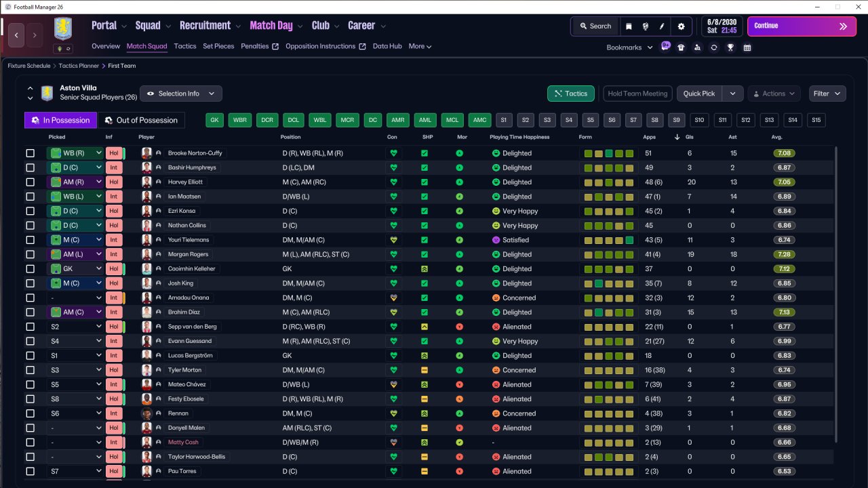
Task: Open settings via the gear icon
Action: coord(681,26)
